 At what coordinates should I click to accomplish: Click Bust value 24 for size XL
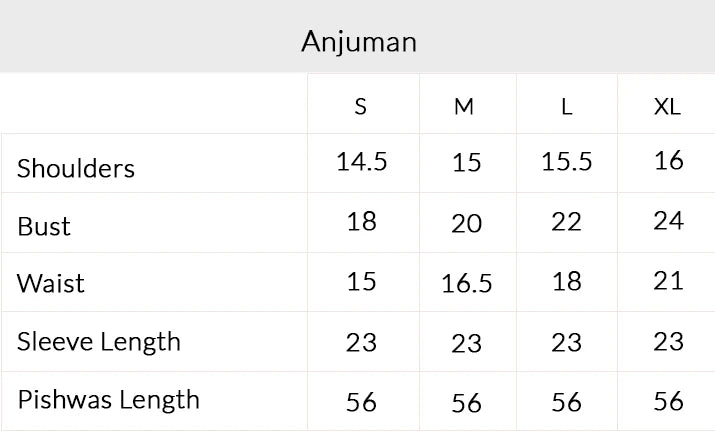[x=668, y=221]
